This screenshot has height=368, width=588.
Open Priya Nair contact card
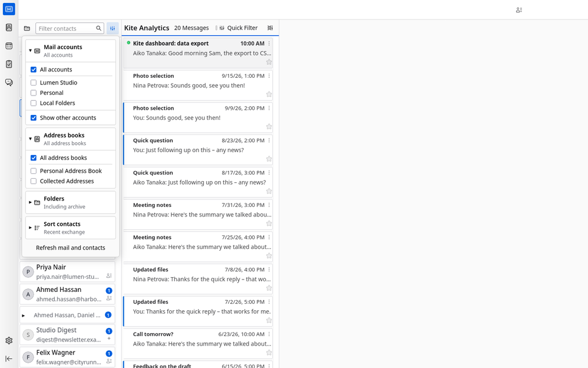tap(67, 271)
